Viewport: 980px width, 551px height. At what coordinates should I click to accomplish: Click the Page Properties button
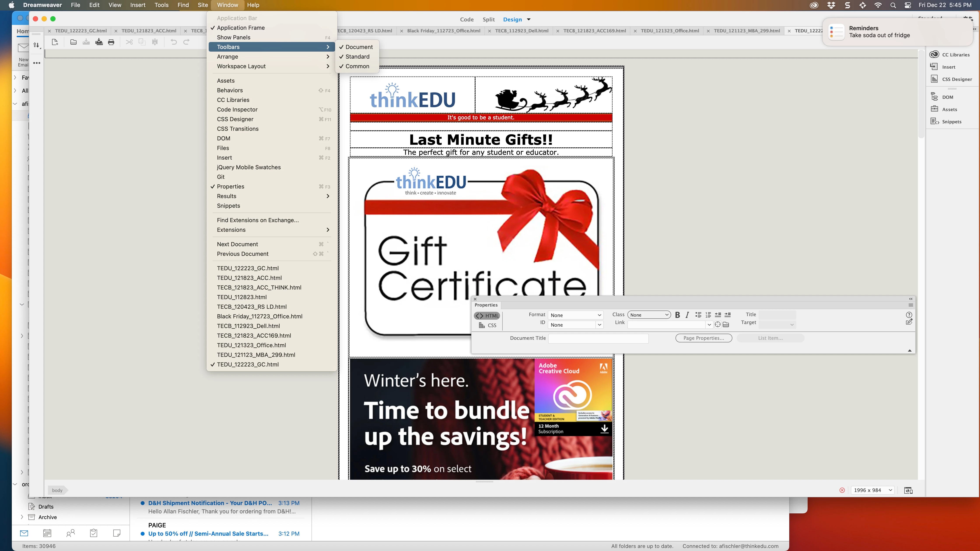point(703,338)
